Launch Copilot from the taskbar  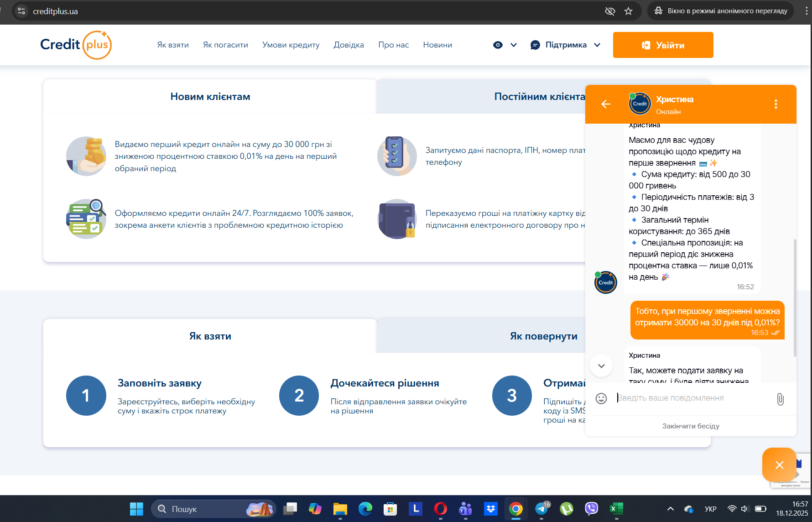coord(315,509)
